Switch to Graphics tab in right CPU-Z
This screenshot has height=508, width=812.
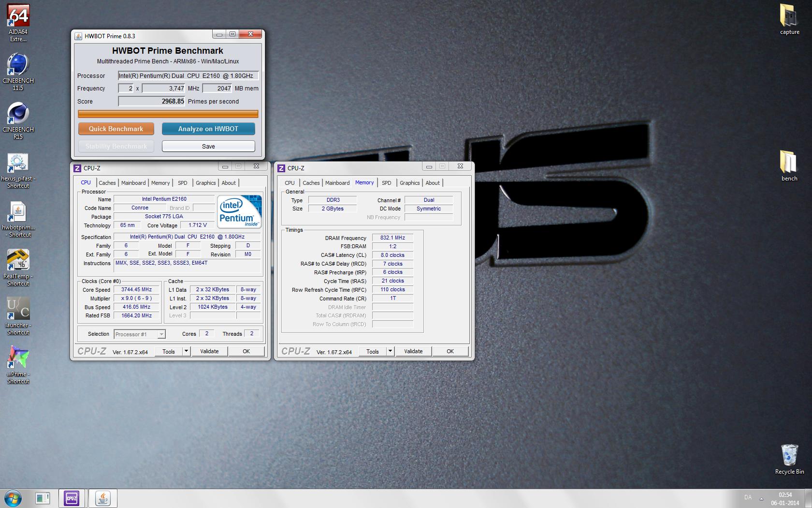tap(410, 183)
